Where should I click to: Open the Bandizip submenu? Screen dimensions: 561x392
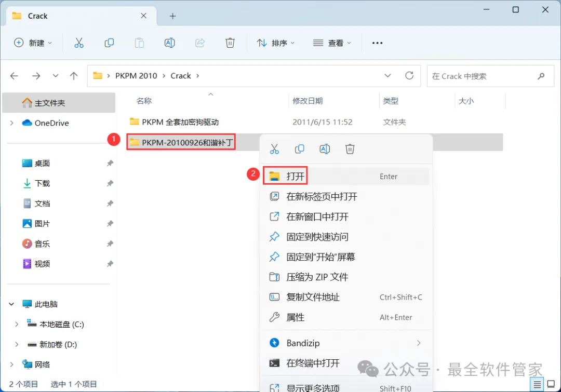pos(346,343)
